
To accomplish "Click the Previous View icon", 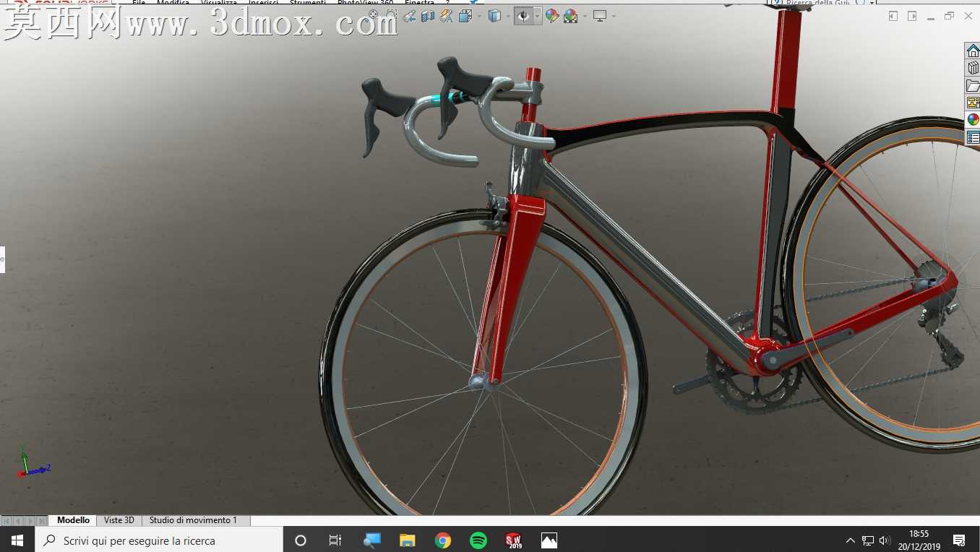I will (410, 16).
